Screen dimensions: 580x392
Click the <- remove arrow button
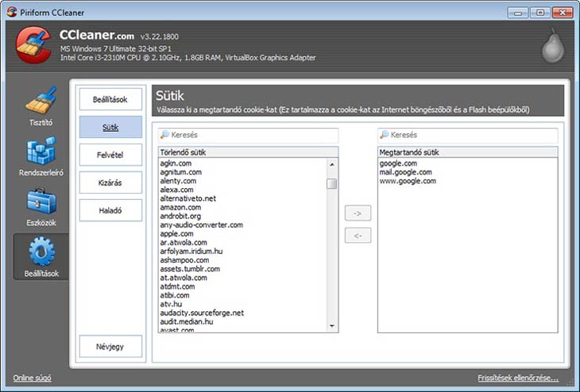[x=358, y=236]
